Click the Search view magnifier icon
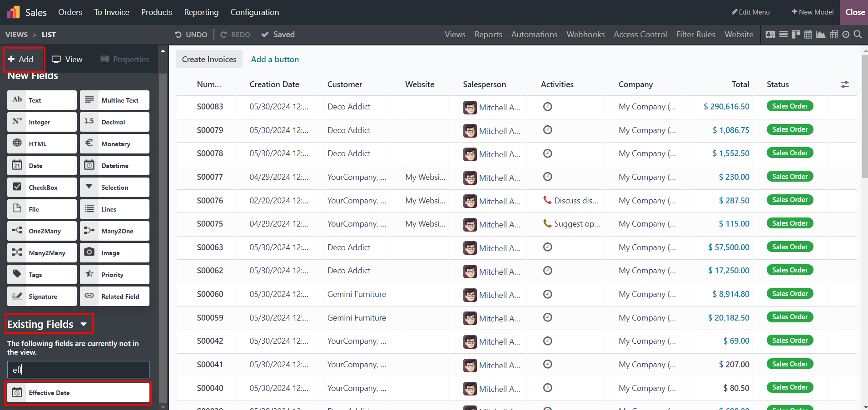The height and width of the screenshot is (410, 868). tap(858, 35)
